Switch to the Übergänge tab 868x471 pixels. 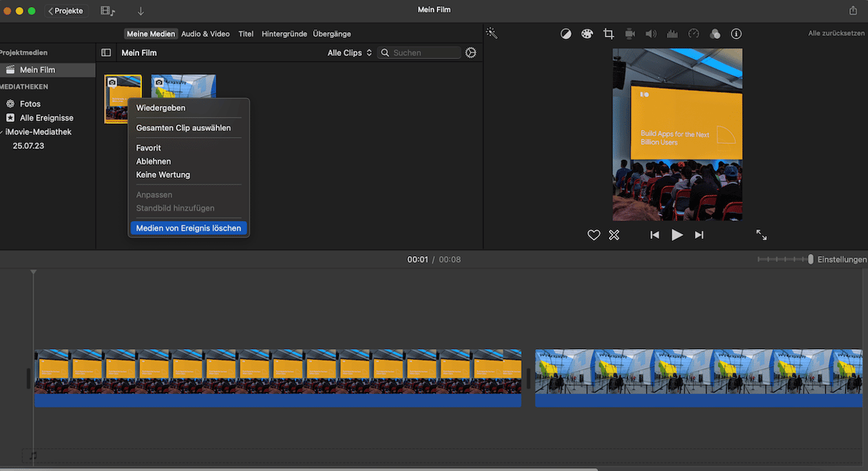pos(332,34)
